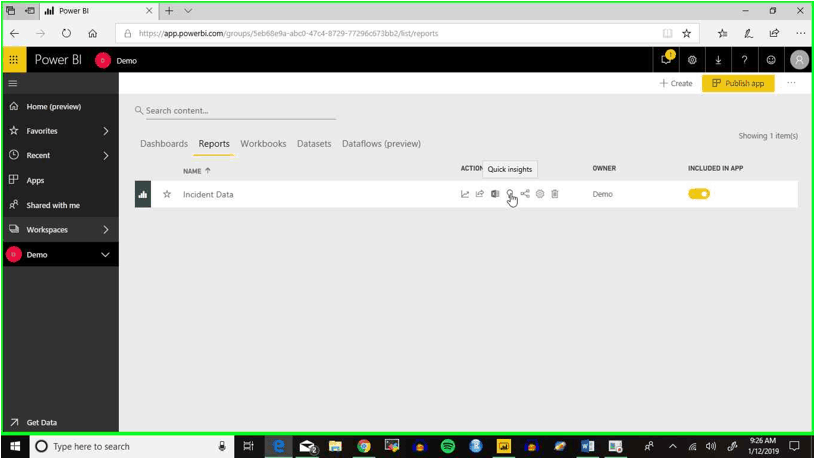Click the report bar-chart icon beside Incident Data

pos(143,194)
